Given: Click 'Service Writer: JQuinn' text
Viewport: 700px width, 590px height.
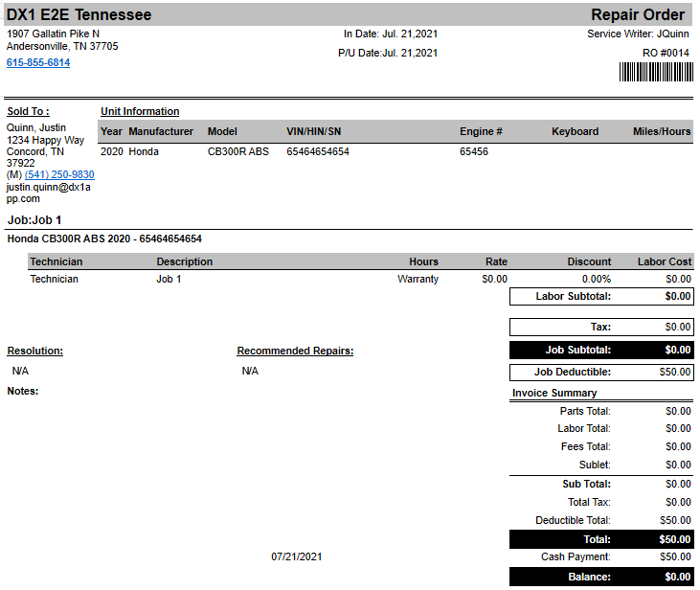Looking at the screenshot, I should coord(638,34).
